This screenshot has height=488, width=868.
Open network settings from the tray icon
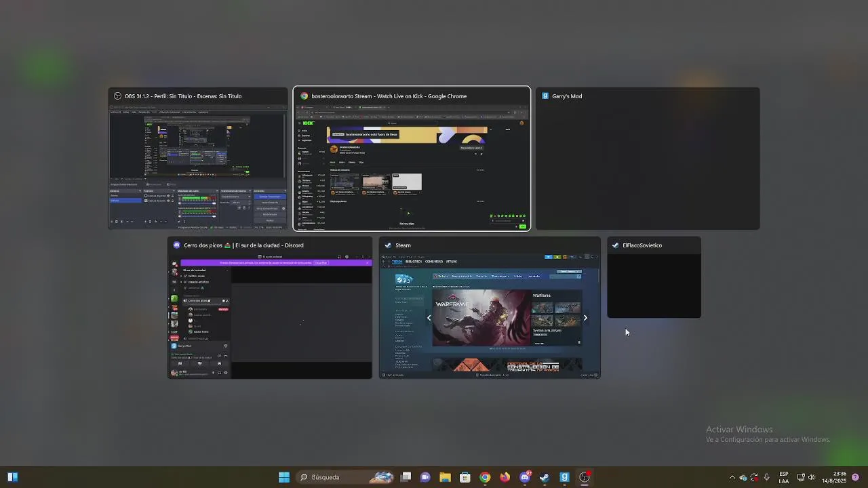[801, 477]
